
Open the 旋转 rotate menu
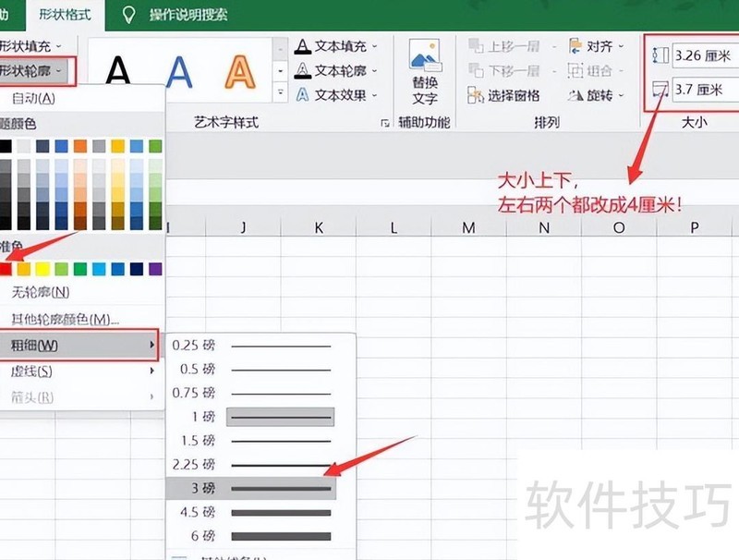(x=596, y=95)
